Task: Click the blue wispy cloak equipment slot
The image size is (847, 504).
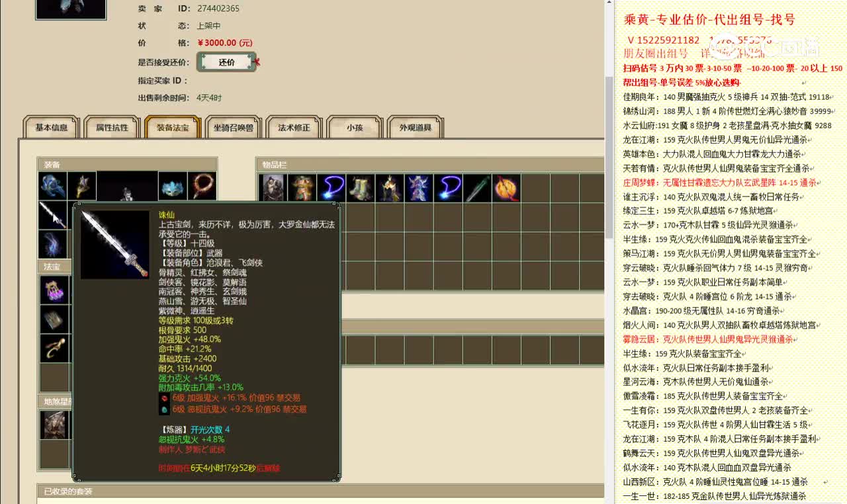Action: (x=52, y=244)
